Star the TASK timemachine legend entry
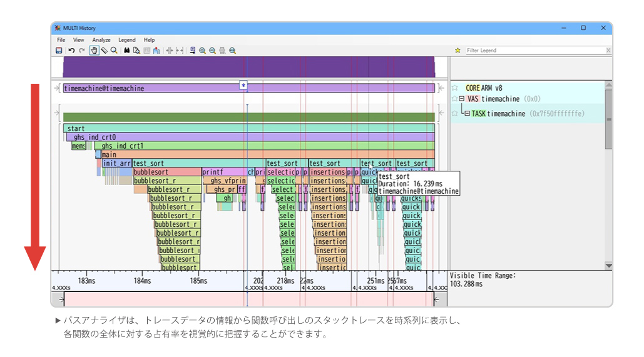This screenshot has height=357, width=644. (x=454, y=114)
